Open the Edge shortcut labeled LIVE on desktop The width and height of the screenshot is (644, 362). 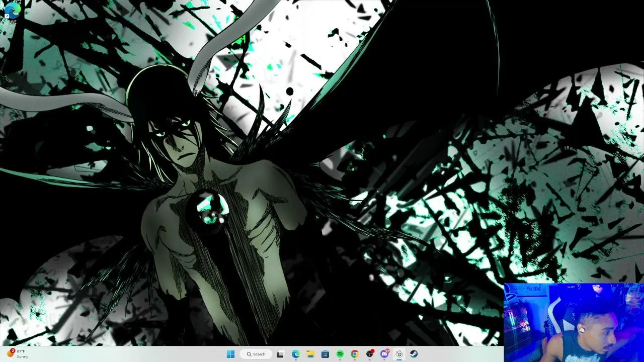coord(12,13)
